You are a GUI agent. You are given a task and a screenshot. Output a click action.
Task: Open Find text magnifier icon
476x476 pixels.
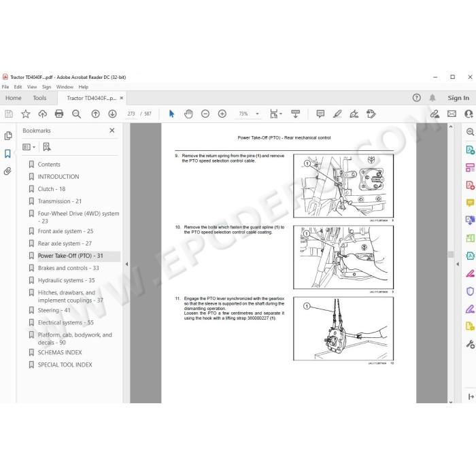[x=76, y=114]
